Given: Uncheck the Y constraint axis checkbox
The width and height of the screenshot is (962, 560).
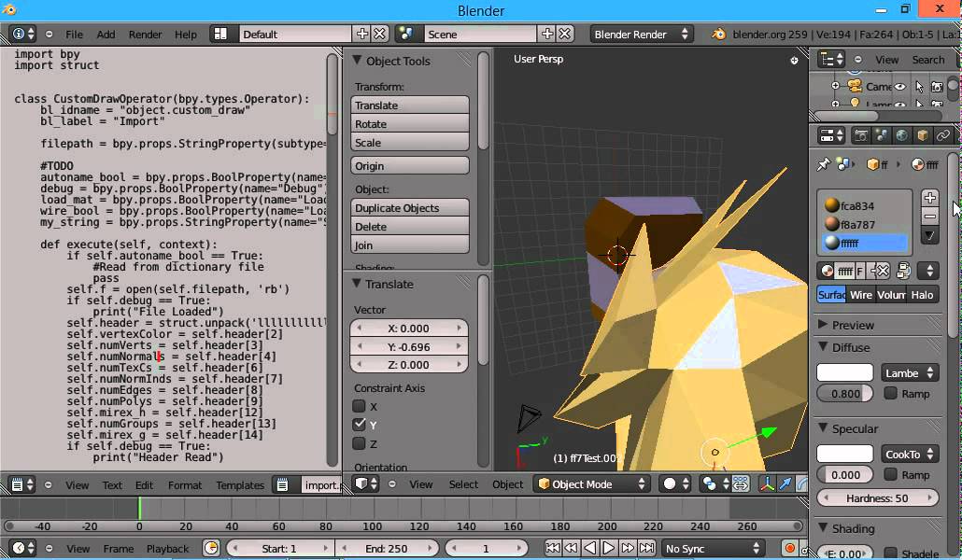Looking at the screenshot, I should pyautogui.click(x=359, y=425).
